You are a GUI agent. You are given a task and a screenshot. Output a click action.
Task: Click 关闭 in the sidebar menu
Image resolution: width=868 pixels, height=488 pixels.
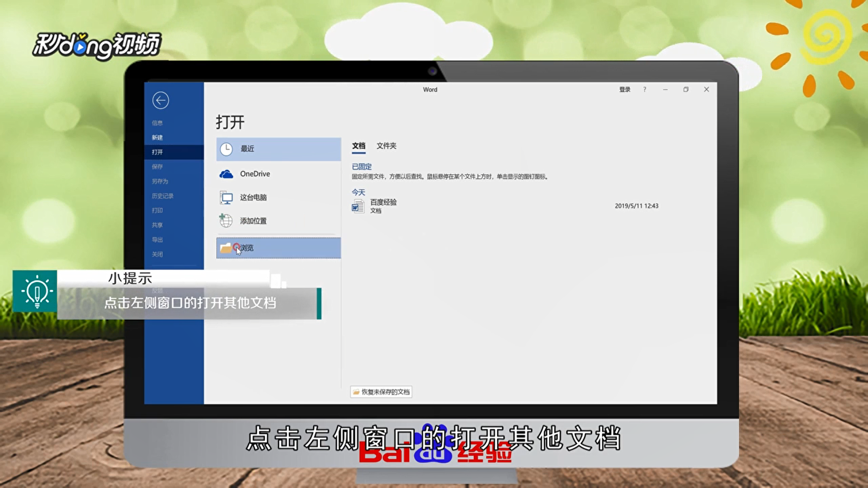(x=157, y=254)
